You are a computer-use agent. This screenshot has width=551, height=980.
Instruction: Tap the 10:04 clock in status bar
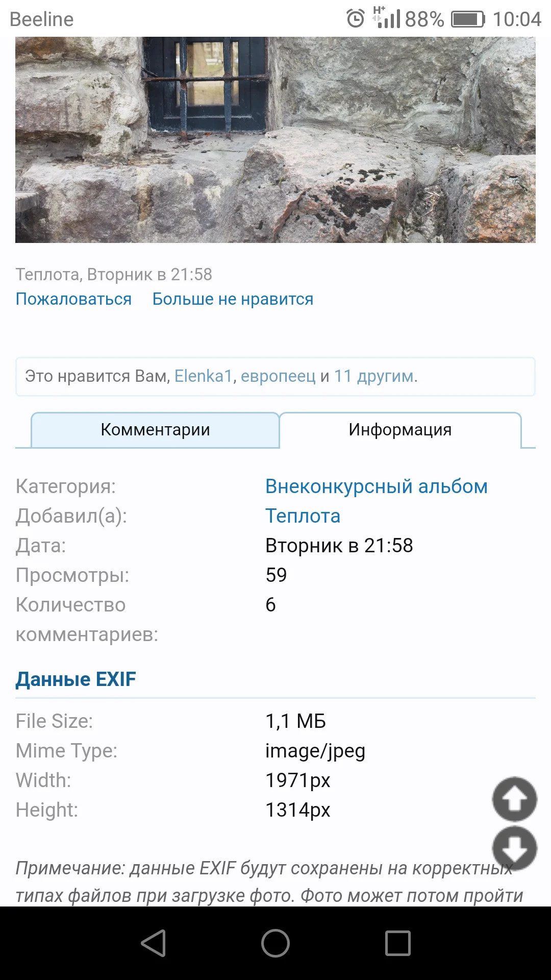pyautogui.click(x=517, y=19)
